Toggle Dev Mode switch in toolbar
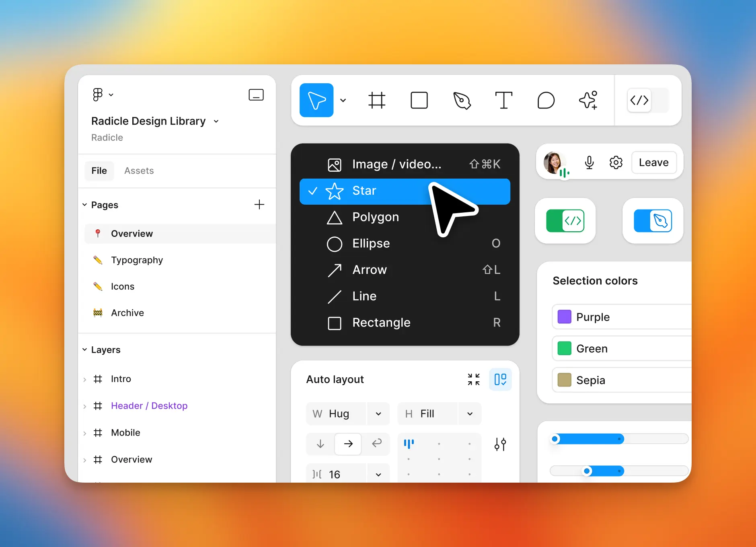This screenshot has height=547, width=756. click(648, 100)
